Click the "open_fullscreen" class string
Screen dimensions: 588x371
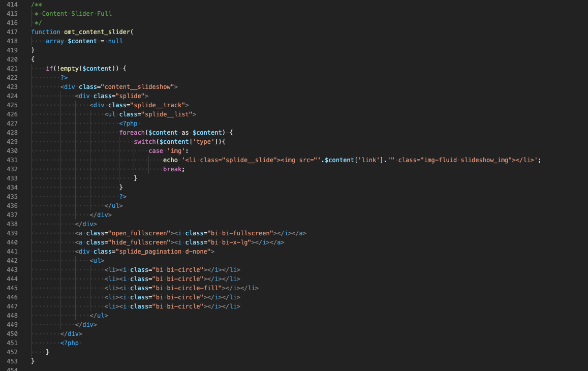pyautogui.click(x=137, y=233)
